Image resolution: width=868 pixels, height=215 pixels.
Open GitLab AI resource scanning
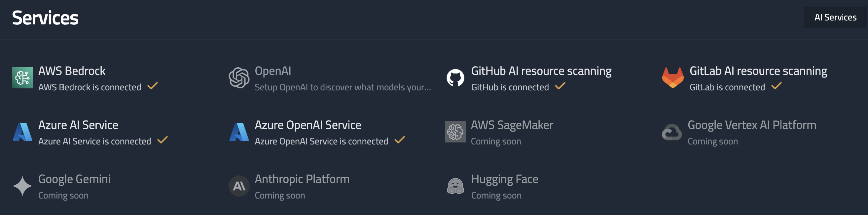(x=758, y=71)
